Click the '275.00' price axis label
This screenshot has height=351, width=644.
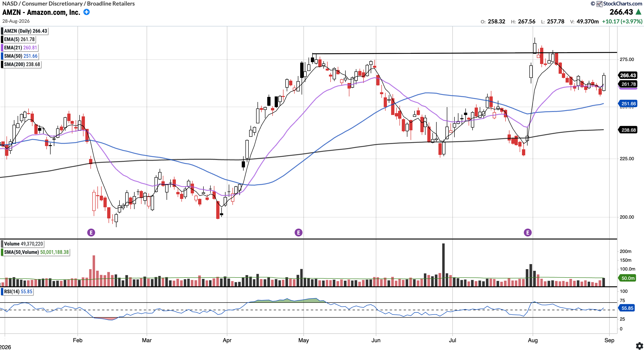[627, 59]
